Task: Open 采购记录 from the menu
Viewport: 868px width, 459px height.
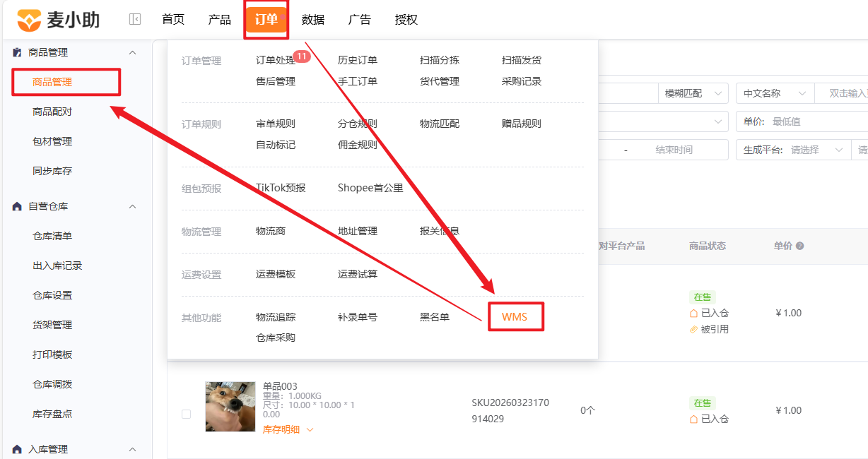Action: (522, 82)
